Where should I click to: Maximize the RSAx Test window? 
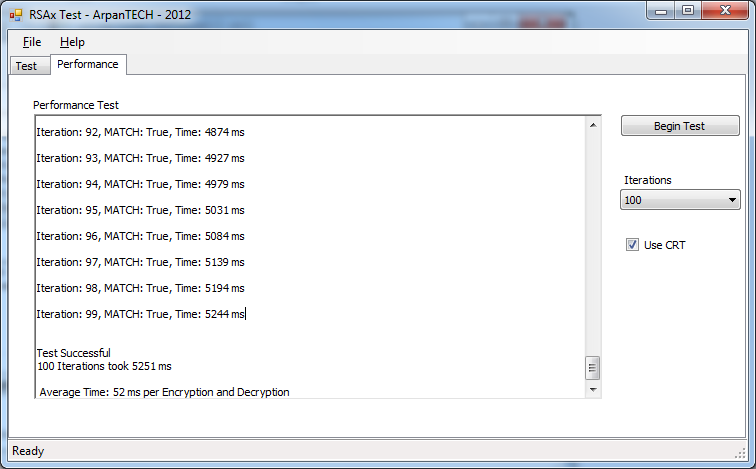coord(688,11)
